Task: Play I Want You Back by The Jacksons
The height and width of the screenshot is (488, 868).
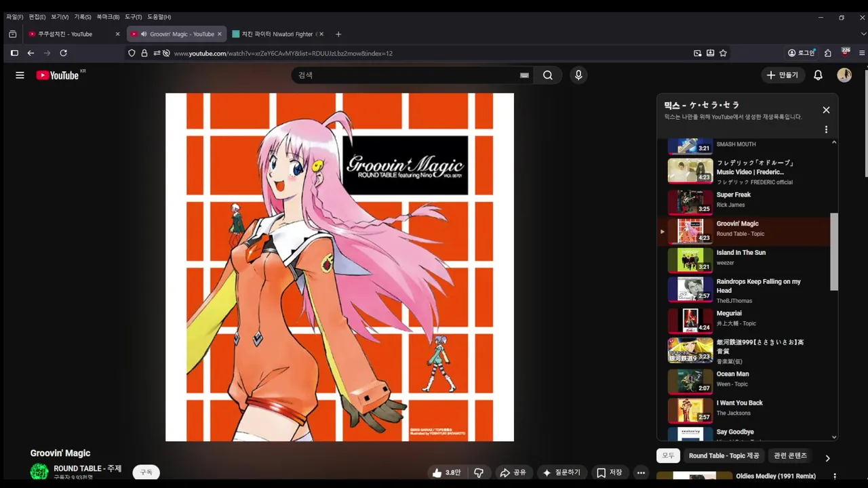Action: [x=744, y=410]
